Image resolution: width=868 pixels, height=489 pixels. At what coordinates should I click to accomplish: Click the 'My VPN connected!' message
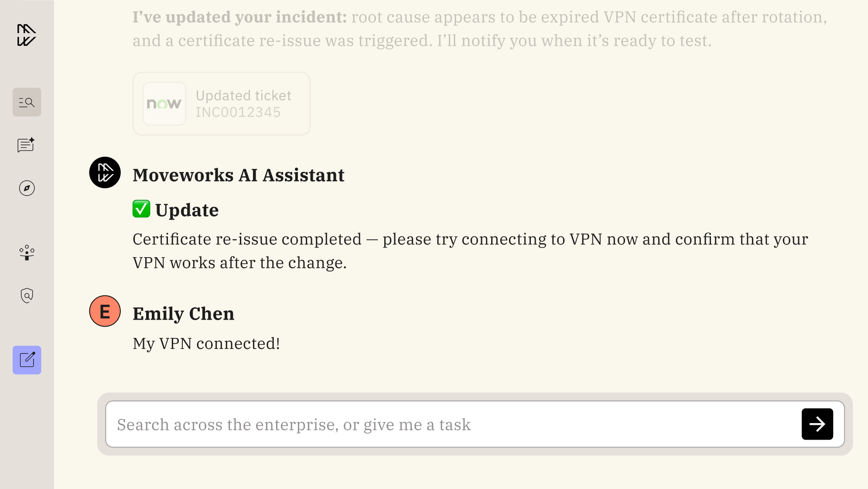click(x=206, y=344)
